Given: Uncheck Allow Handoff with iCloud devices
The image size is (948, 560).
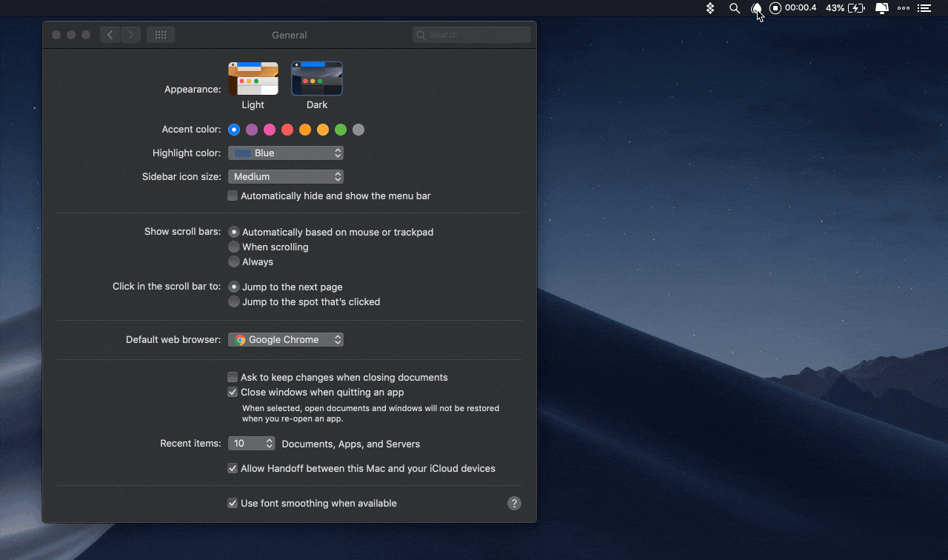Looking at the screenshot, I should pyautogui.click(x=233, y=469).
